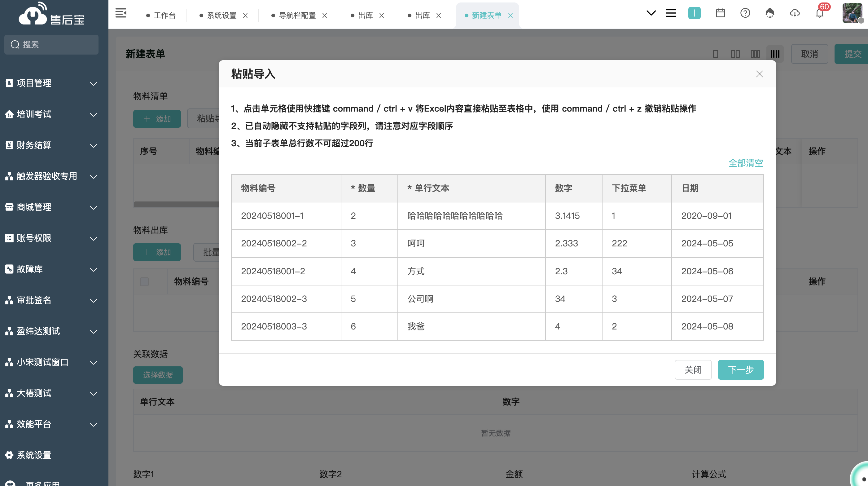Select cell 20240518001-1 in 物料编号 column
868x486 pixels.
286,216
